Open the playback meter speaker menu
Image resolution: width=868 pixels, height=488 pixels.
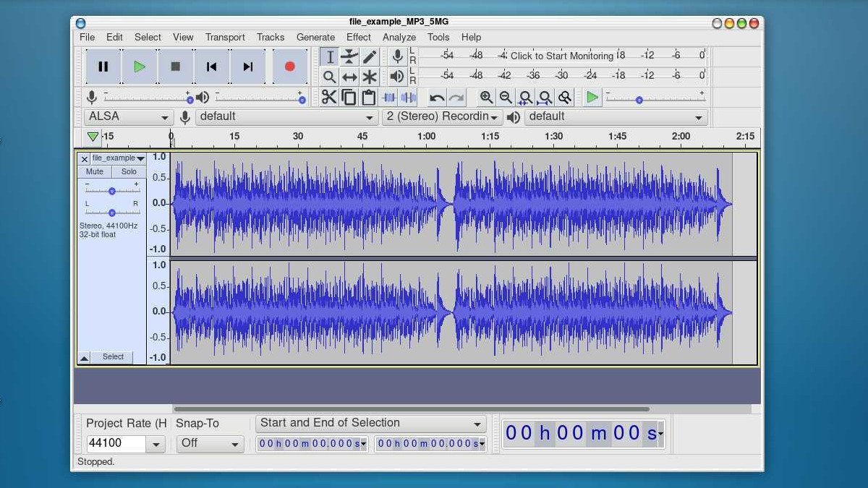[397, 76]
